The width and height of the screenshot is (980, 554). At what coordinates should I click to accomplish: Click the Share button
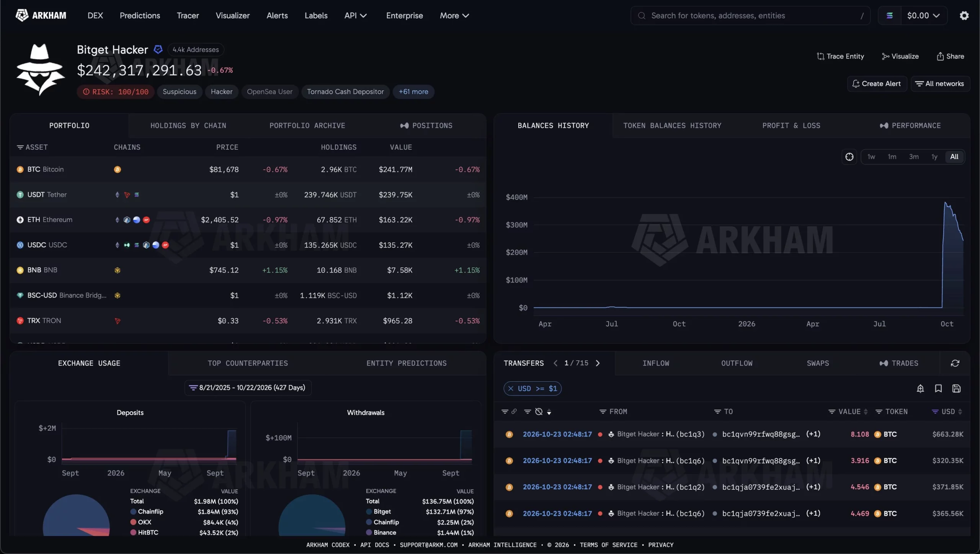pyautogui.click(x=950, y=56)
